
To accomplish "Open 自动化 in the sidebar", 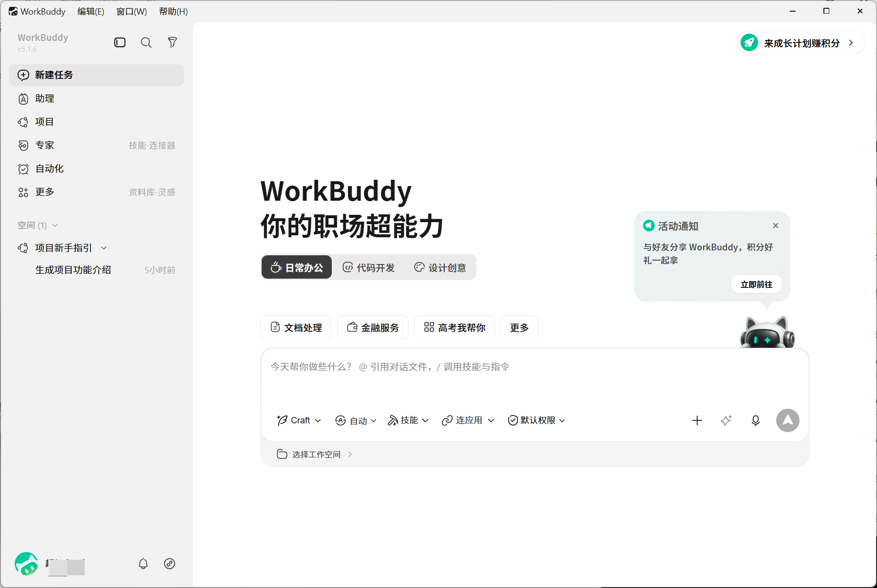I will click(96, 169).
